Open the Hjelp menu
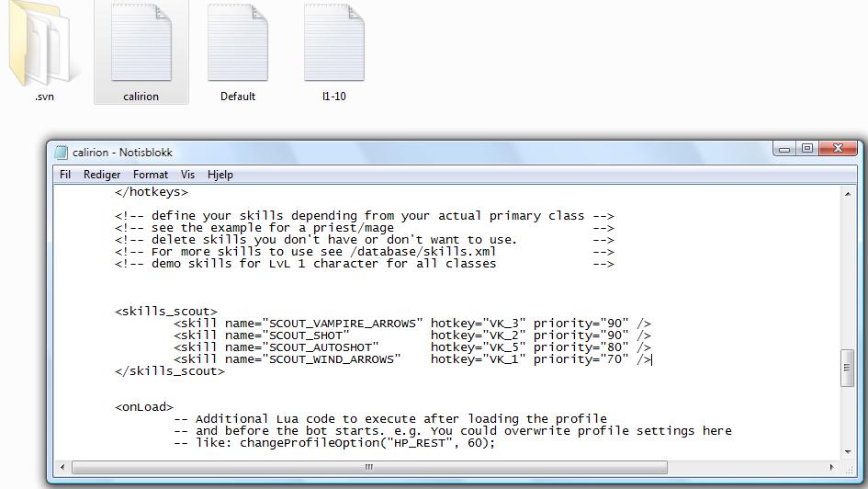This screenshot has width=868, height=489. (220, 175)
